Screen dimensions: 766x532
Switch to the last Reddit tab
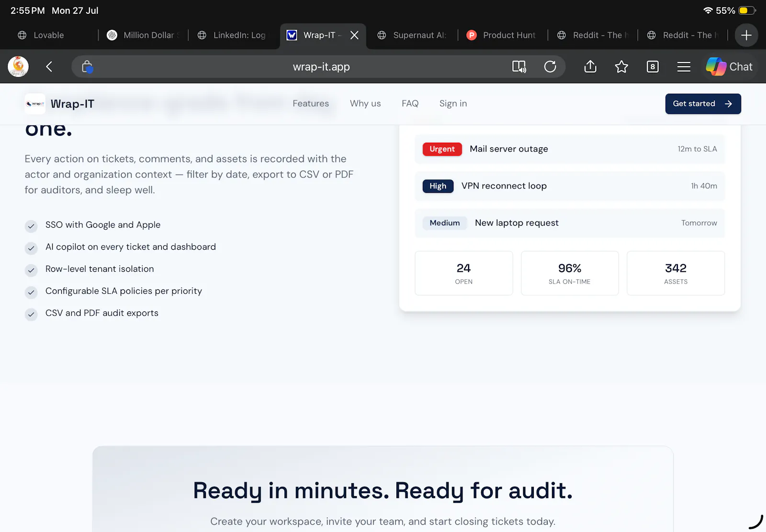coord(683,35)
